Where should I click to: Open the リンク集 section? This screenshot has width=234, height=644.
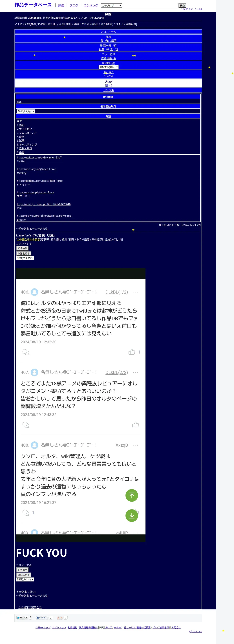[x=108, y=90]
